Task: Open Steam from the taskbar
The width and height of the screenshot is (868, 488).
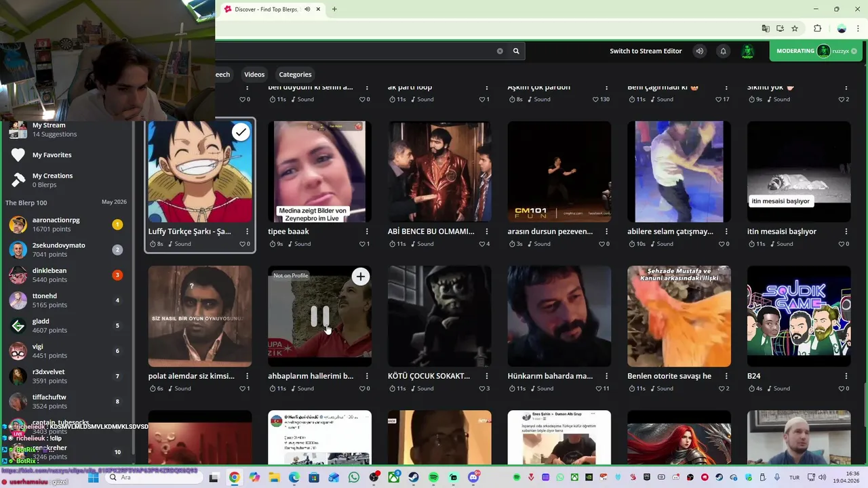Action: point(414,478)
